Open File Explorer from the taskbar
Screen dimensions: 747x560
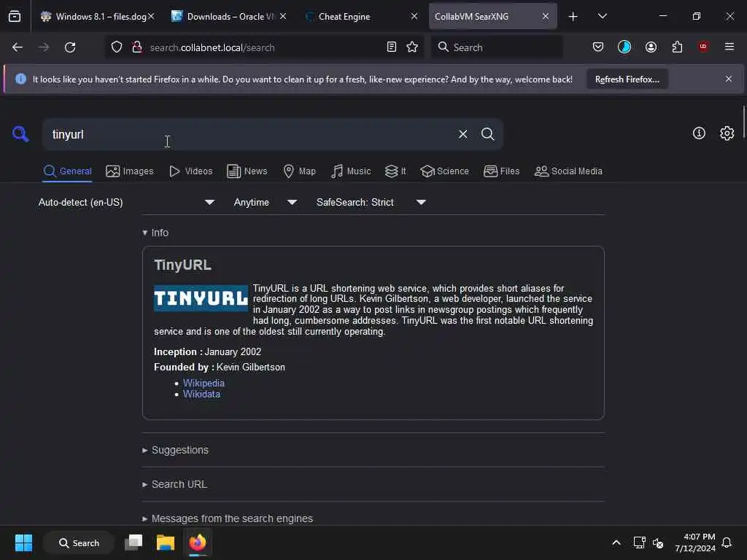coord(166,542)
